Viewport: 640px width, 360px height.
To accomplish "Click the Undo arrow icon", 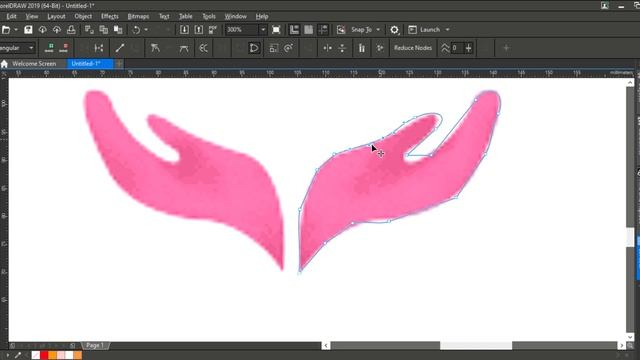I will tap(136, 30).
